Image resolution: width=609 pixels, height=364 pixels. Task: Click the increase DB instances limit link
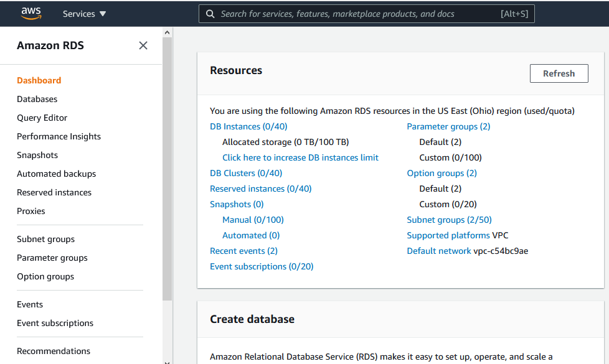point(300,157)
